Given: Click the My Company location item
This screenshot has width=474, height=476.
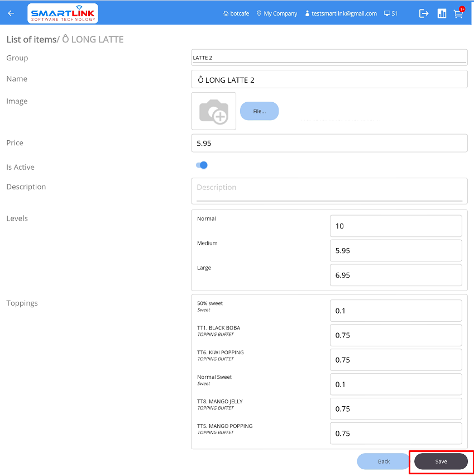Looking at the screenshot, I should coord(277,13).
